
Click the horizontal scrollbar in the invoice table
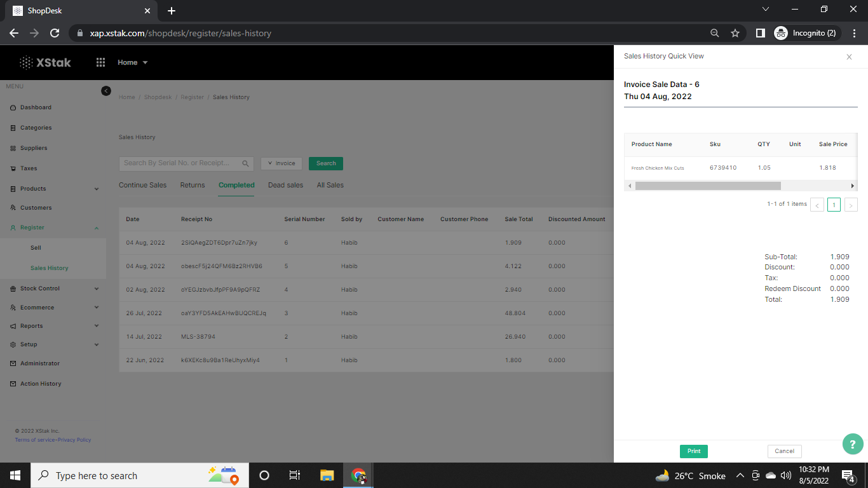pos(707,186)
